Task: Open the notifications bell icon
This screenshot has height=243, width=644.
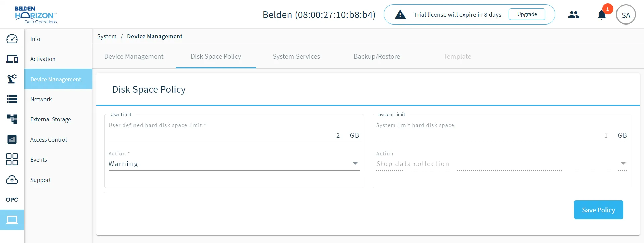Action: (x=602, y=15)
